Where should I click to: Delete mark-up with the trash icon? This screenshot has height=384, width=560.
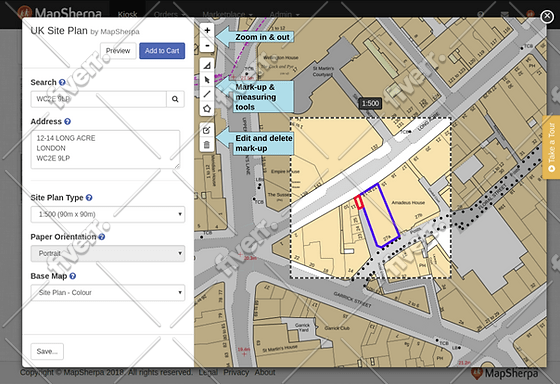207,145
